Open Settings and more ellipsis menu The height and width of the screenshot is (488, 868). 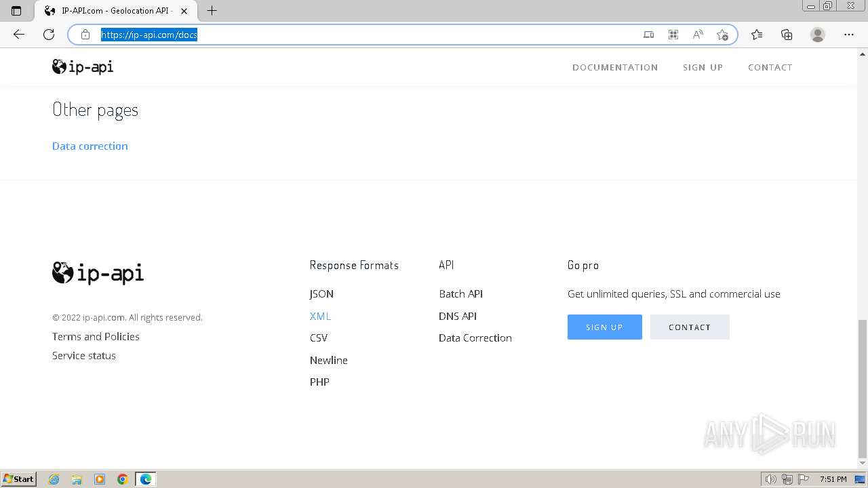[849, 35]
